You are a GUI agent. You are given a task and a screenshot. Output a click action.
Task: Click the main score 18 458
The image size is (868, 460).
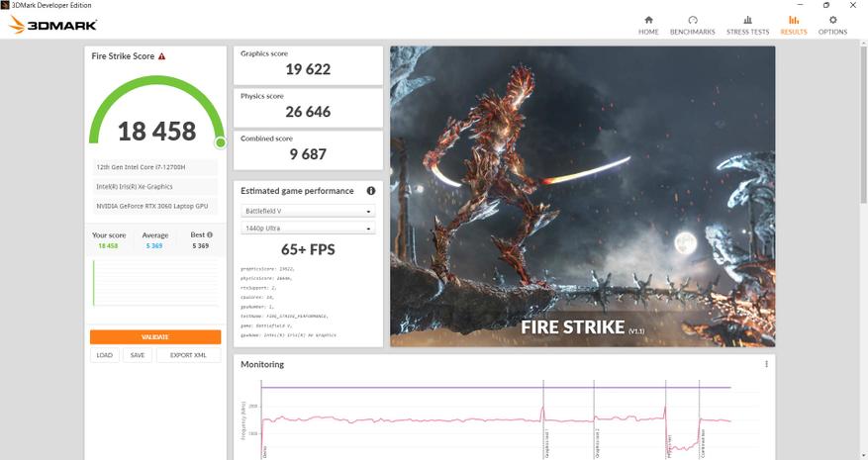pos(156,132)
